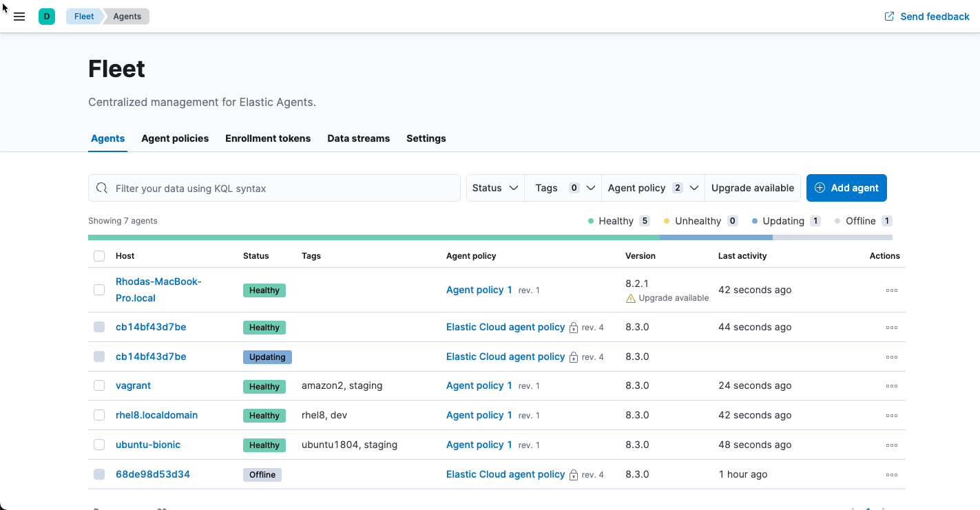Open the Data streams tab
Image resolution: width=980 pixels, height=510 pixels.
(358, 138)
